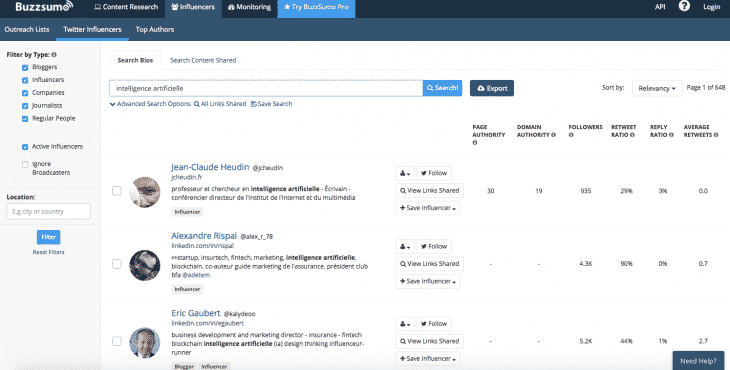
Task: View Links Shared by Eric Gaubert
Action: click(429, 341)
